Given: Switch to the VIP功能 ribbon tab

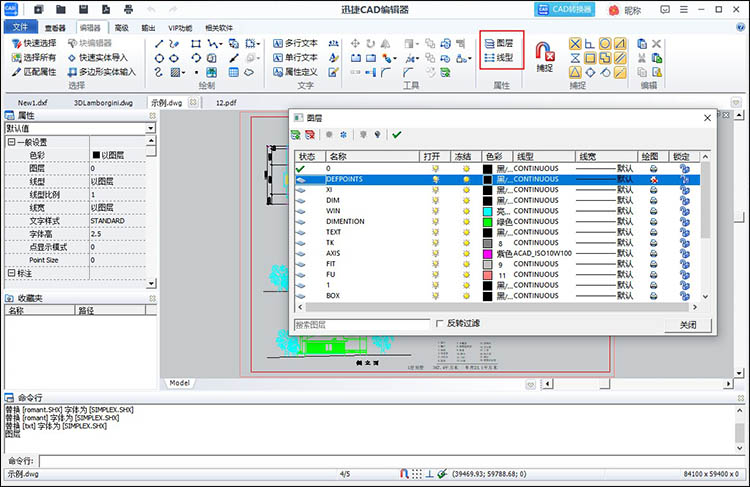Looking at the screenshot, I should 180,28.
